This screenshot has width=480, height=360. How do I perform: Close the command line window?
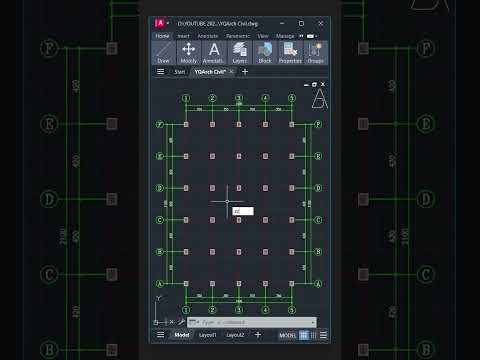tap(172, 322)
